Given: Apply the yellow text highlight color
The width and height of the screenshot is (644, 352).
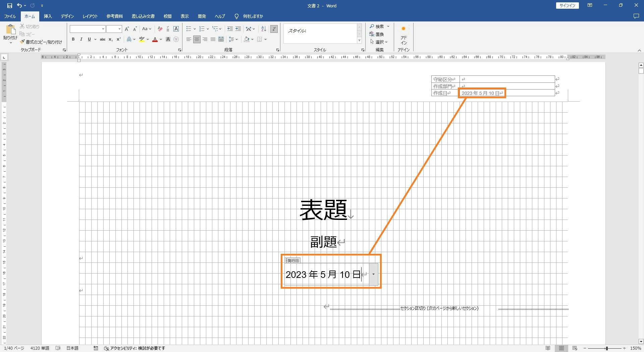Looking at the screenshot, I should click(x=142, y=40).
